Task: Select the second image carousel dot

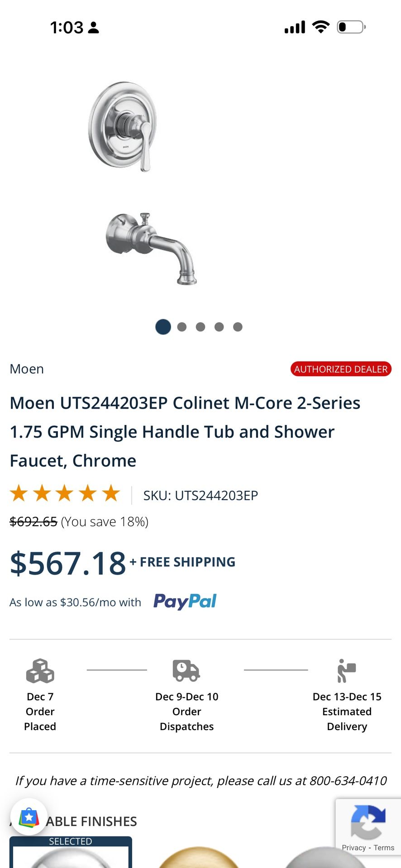Action: click(182, 327)
